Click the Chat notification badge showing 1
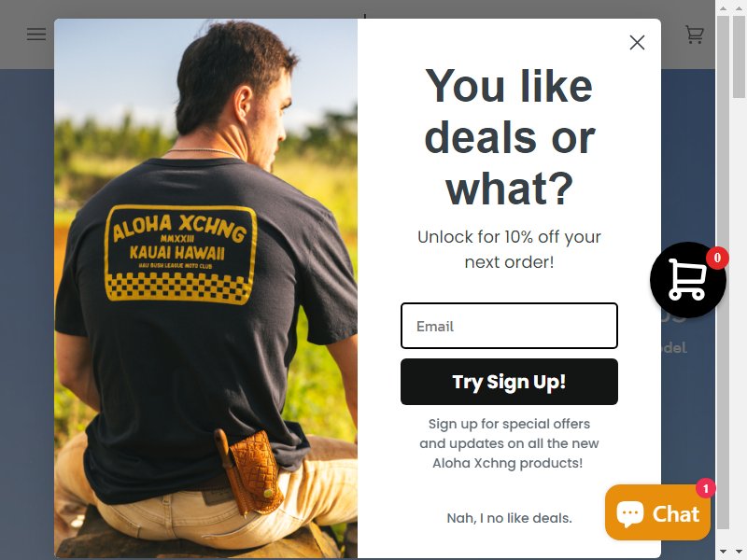Viewport: 747px width, 560px height. (x=706, y=488)
